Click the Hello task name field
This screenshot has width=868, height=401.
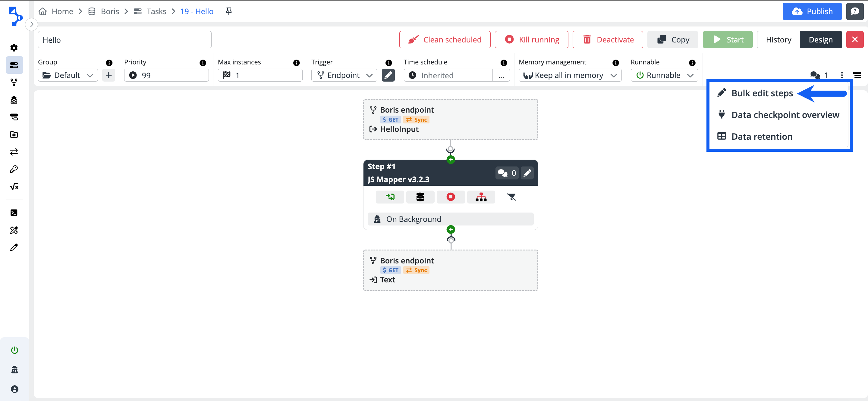[x=124, y=40]
